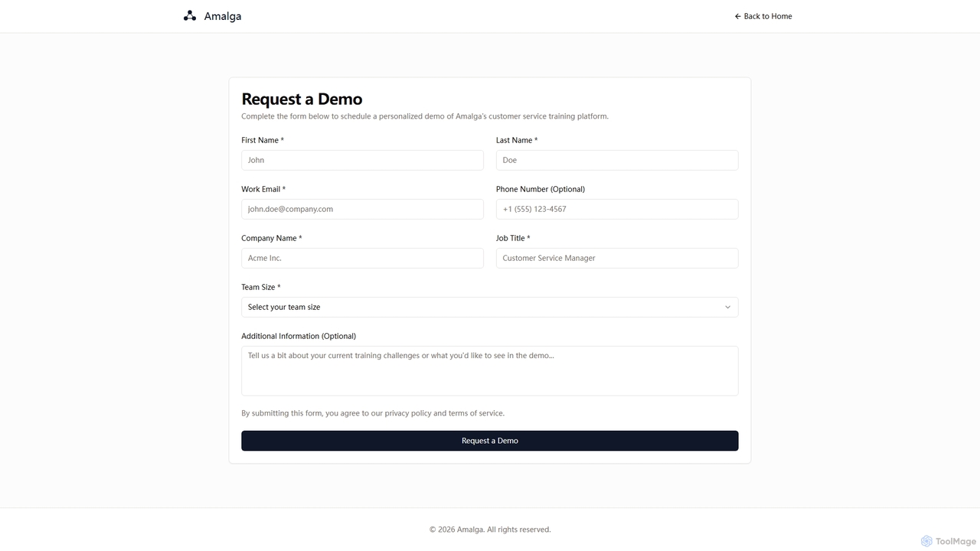Click the 2026 Amalga copyright text
The image size is (980, 551).
(x=490, y=530)
